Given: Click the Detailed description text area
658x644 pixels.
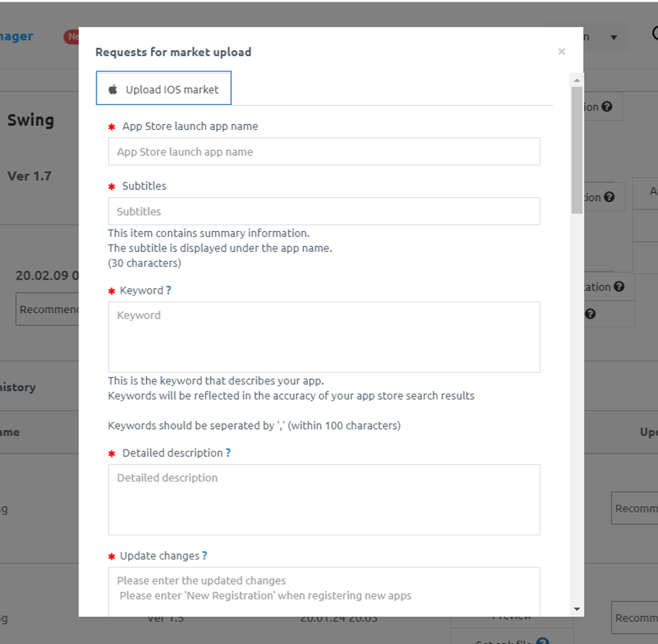Looking at the screenshot, I should pyautogui.click(x=324, y=499).
